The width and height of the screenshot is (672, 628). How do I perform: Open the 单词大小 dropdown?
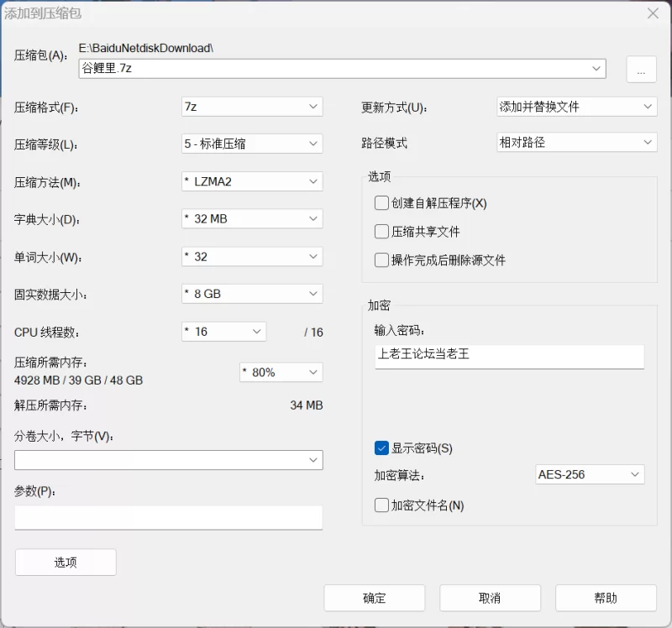pos(252,257)
